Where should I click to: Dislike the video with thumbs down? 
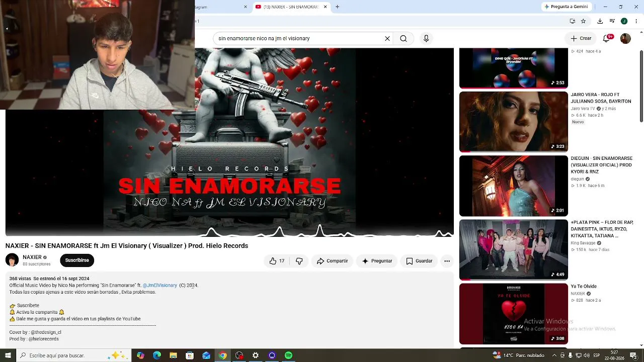tap(299, 261)
